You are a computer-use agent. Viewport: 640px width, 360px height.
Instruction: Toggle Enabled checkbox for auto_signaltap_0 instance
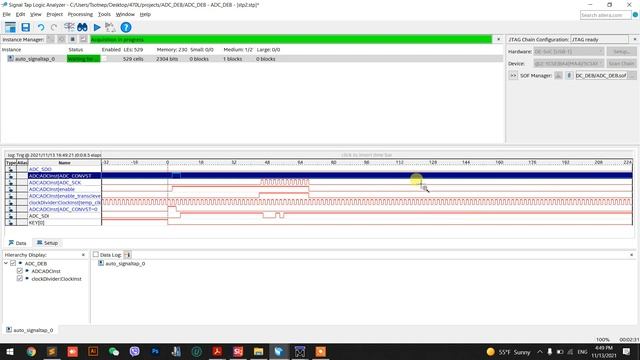(104, 59)
